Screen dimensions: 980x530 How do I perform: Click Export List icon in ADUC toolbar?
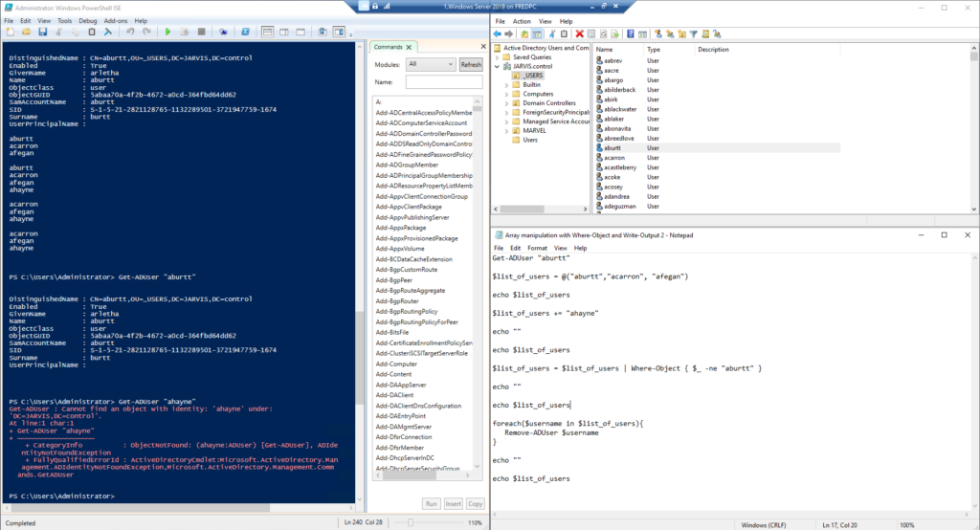click(x=615, y=33)
